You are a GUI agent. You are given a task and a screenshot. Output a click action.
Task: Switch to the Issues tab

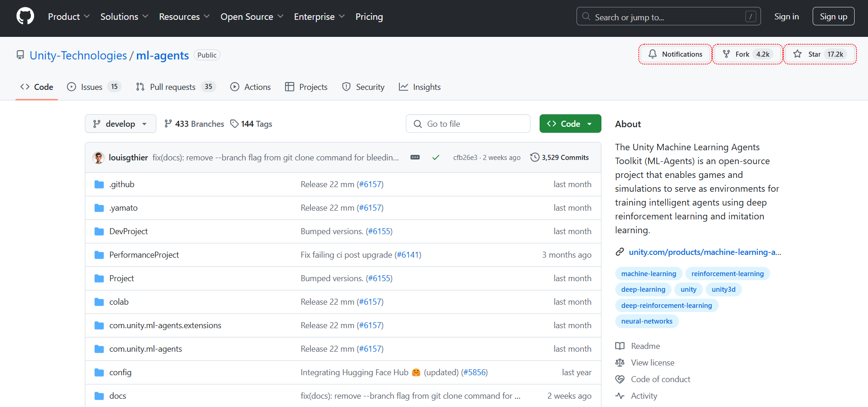[x=94, y=87]
